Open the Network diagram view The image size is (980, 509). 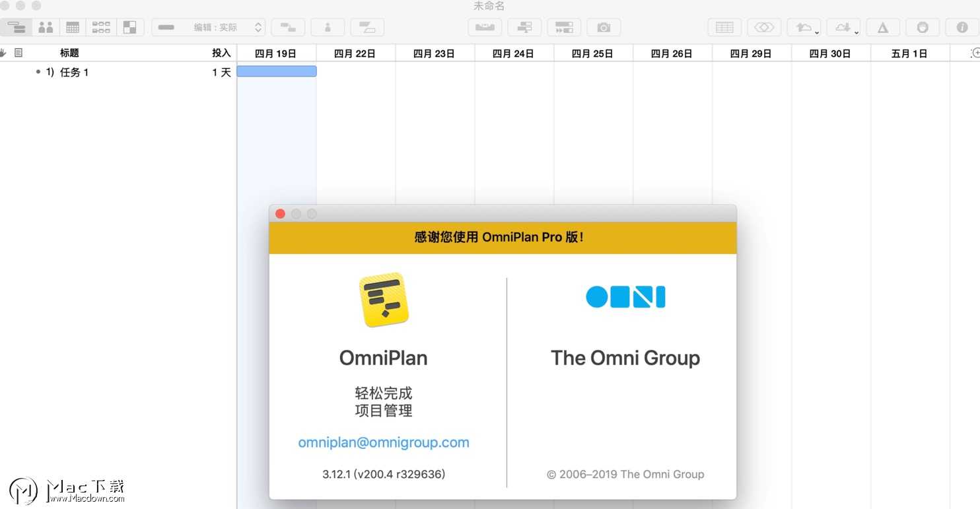101,27
